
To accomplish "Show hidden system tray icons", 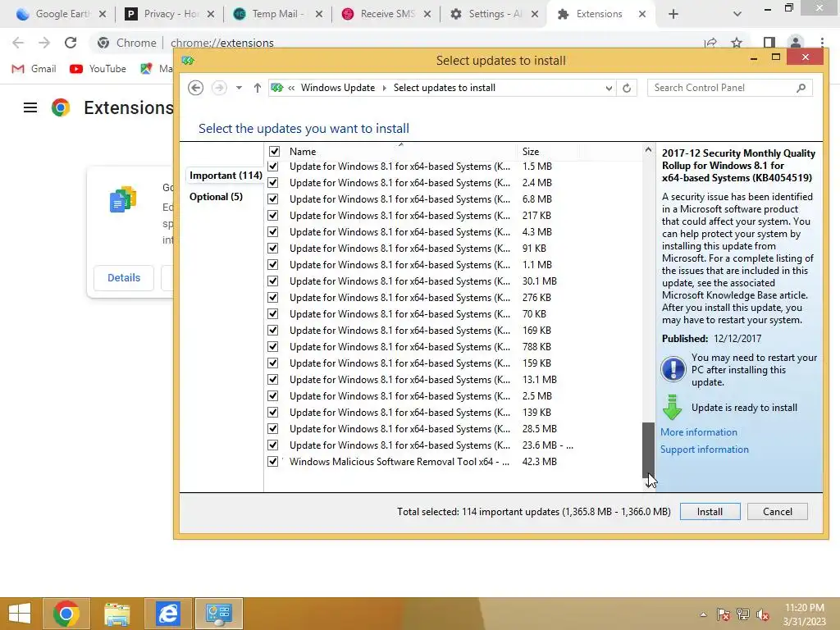I will 703,614.
